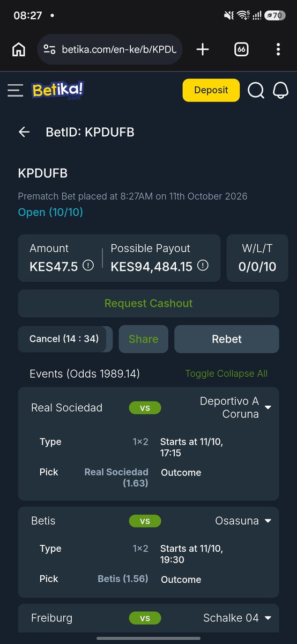Collapse the Betis vs Osasuna event
This screenshot has height=644, width=297.
[x=268, y=521]
